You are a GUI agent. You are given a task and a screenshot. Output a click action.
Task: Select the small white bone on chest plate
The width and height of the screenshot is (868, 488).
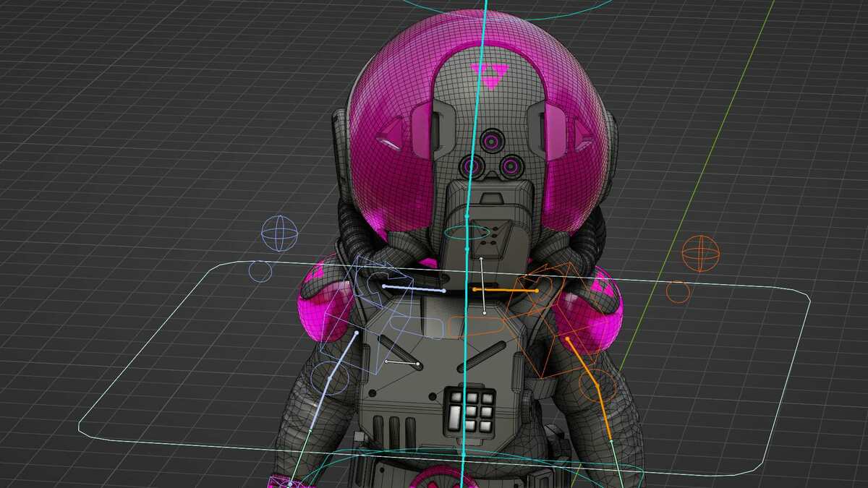401,362
